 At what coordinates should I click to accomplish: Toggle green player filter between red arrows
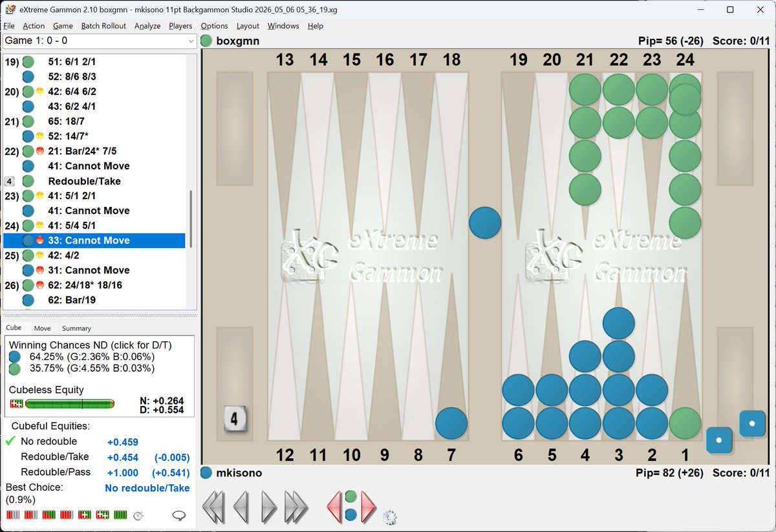pyautogui.click(x=350, y=496)
